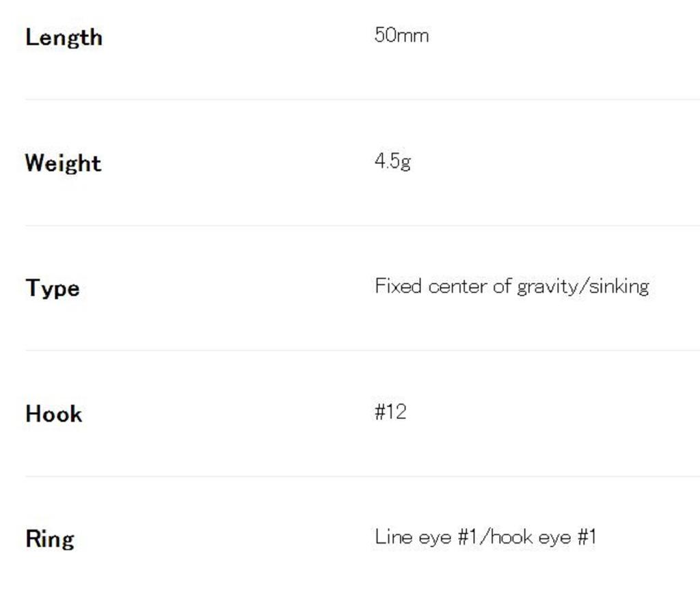This screenshot has height=591, width=700.
Task: Click the Length label
Action: (64, 37)
